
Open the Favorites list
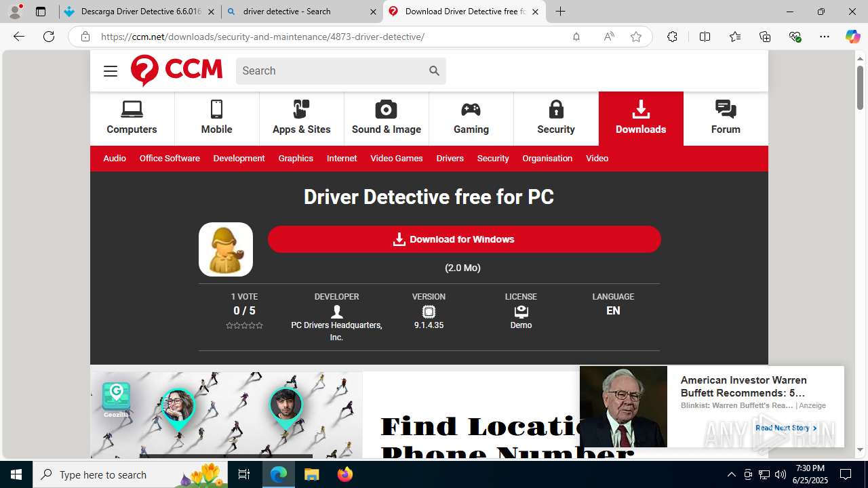click(x=735, y=37)
